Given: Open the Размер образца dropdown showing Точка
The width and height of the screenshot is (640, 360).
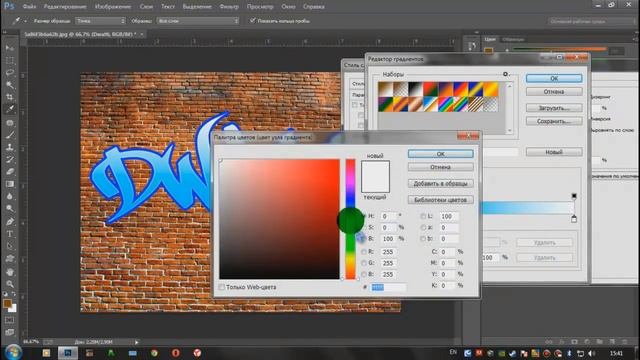Looking at the screenshot, I should click(x=100, y=21).
